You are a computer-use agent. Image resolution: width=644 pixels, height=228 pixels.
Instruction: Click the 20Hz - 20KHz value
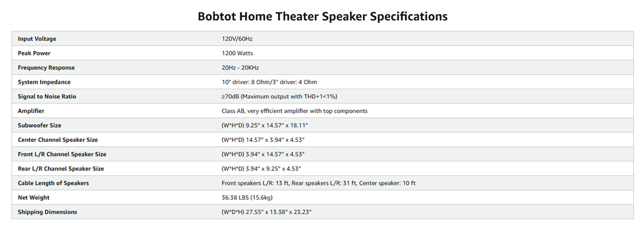pyautogui.click(x=240, y=68)
